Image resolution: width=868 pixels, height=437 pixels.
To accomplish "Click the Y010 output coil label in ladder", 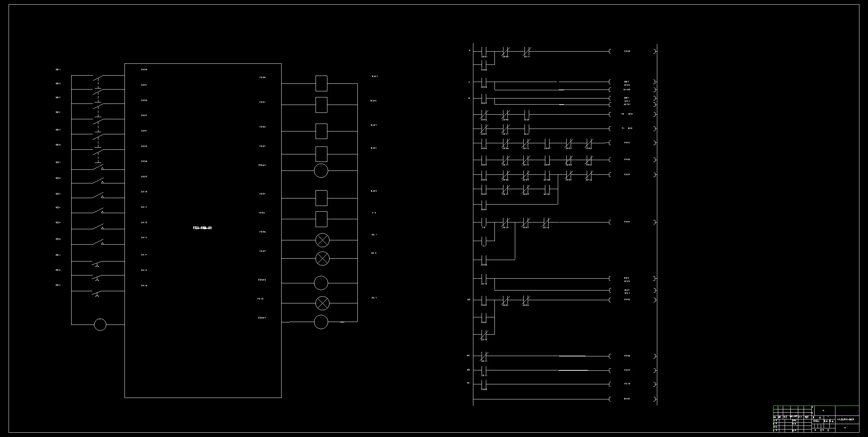I will (x=627, y=384).
